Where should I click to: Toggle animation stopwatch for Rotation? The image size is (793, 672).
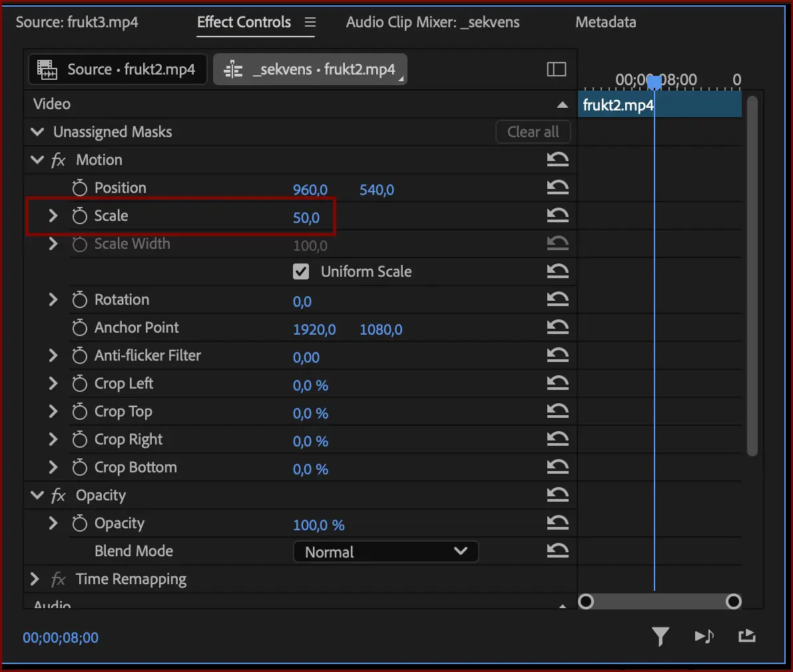79,299
